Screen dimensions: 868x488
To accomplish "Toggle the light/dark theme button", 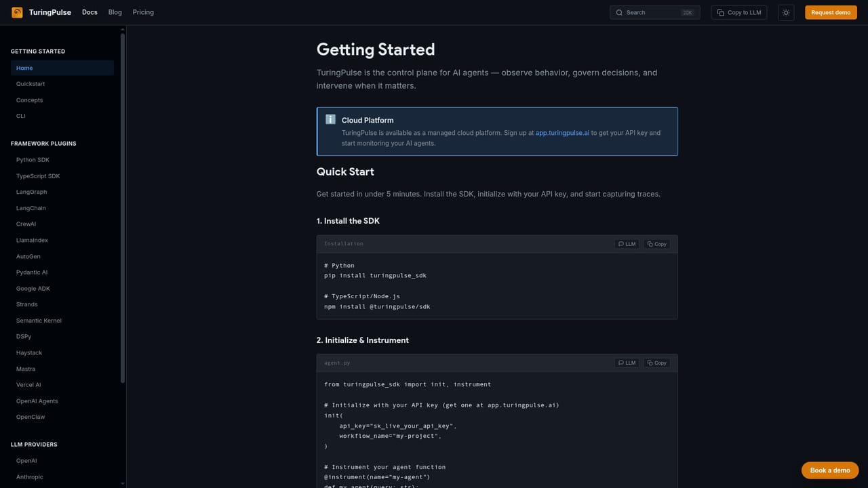I will click(x=786, y=12).
